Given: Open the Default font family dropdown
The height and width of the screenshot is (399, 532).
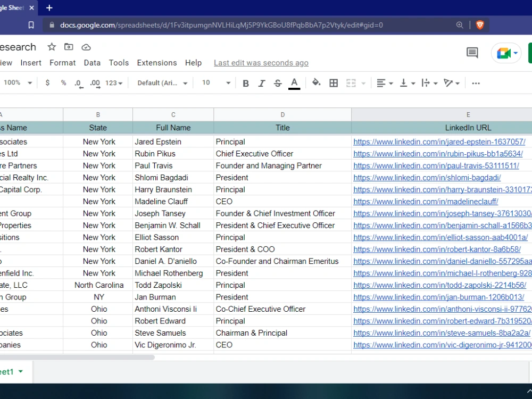Looking at the screenshot, I should click(x=162, y=83).
